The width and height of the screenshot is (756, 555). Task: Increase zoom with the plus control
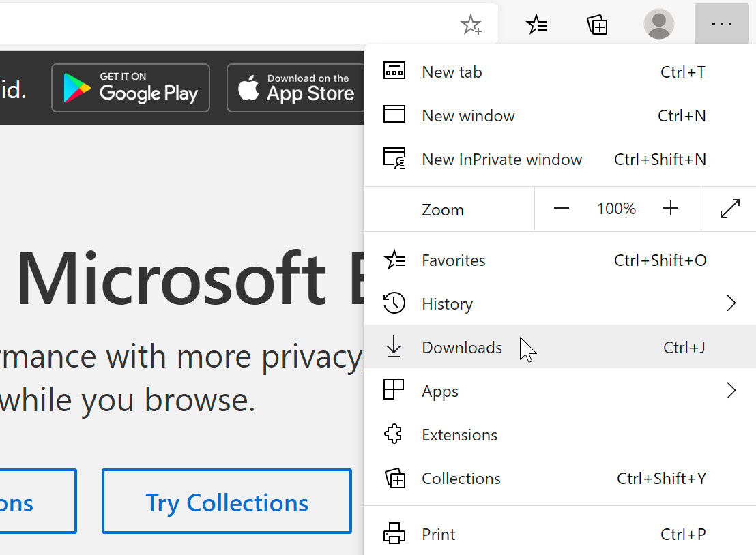point(671,209)
